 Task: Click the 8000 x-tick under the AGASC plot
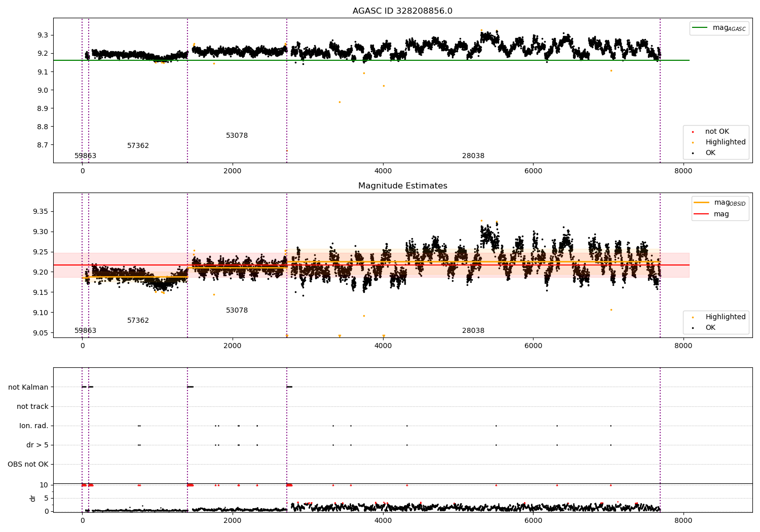pyautogui.click(x=683, y=171)
